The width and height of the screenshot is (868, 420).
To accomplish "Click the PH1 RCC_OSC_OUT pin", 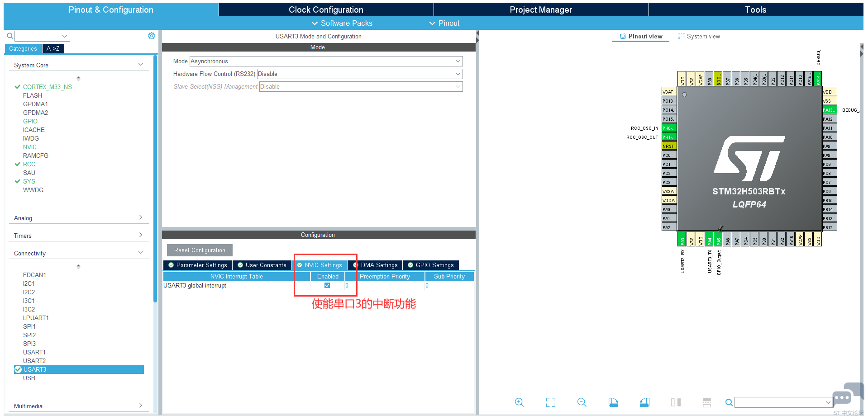I will pos(669,137).
